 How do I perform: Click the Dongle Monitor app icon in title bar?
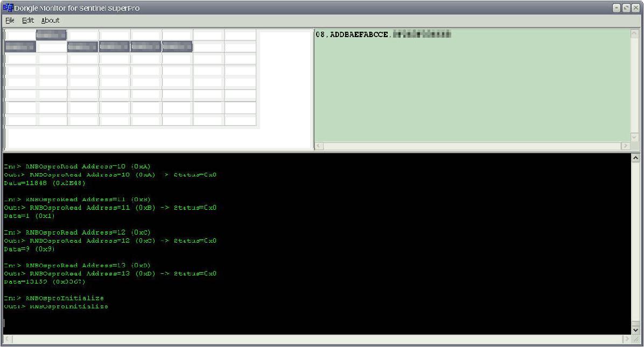(x=8, y=8)
